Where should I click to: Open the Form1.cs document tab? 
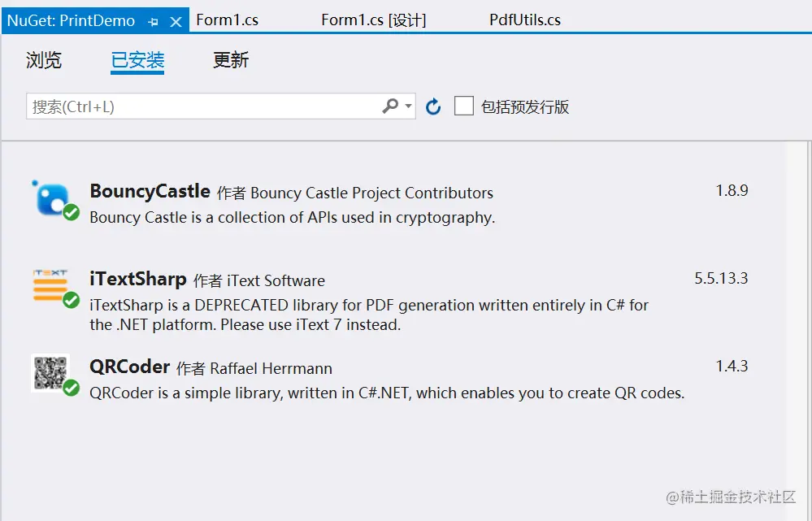click(228, 20)
